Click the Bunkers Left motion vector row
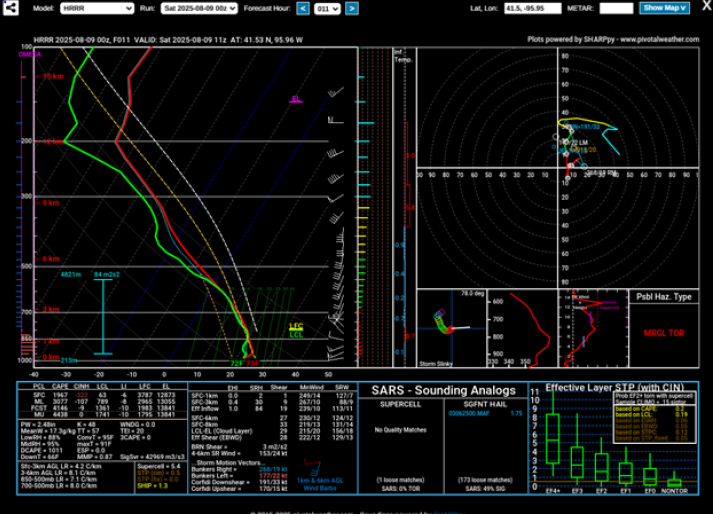 tap(239, 476)
